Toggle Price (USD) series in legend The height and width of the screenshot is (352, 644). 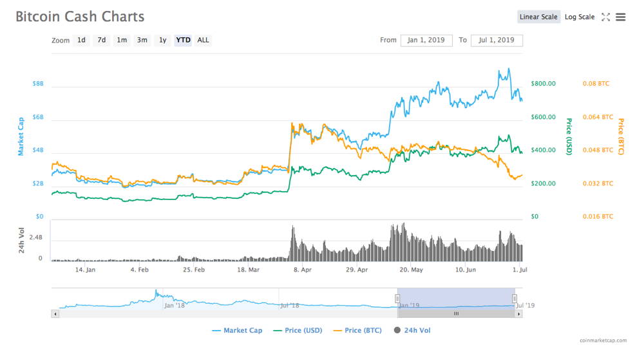298,330
